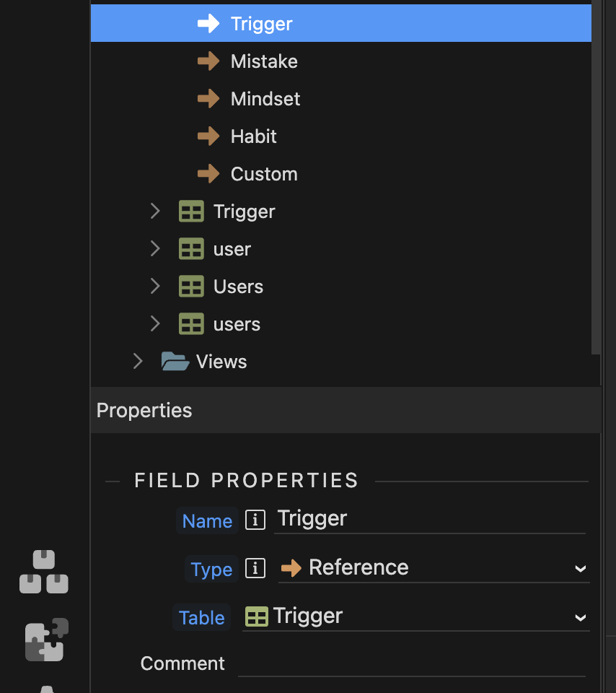Click the Name input field
616x693 pixels.
[x=429, y=519]
